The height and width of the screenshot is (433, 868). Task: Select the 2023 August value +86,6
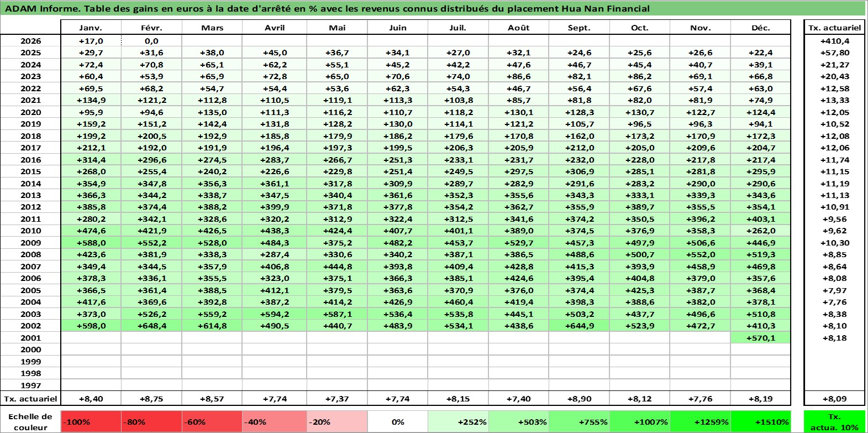tap(519, 76)
